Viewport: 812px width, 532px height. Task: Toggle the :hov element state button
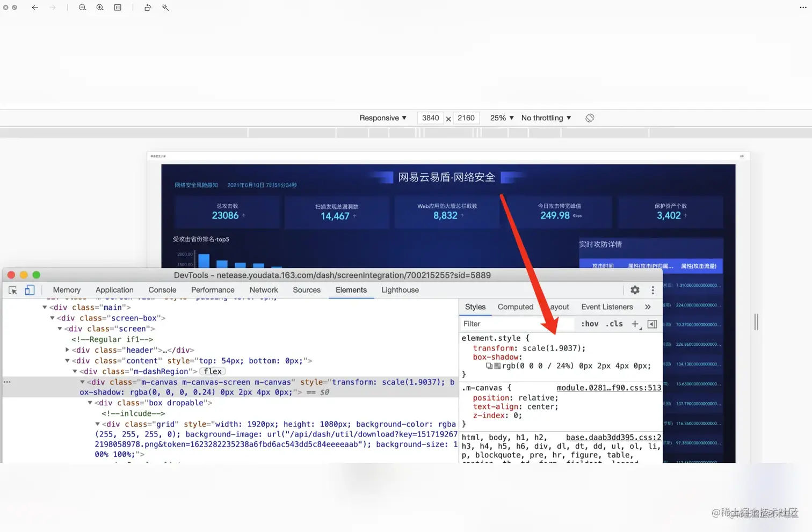pyautogui.click(x=590, y=324)
